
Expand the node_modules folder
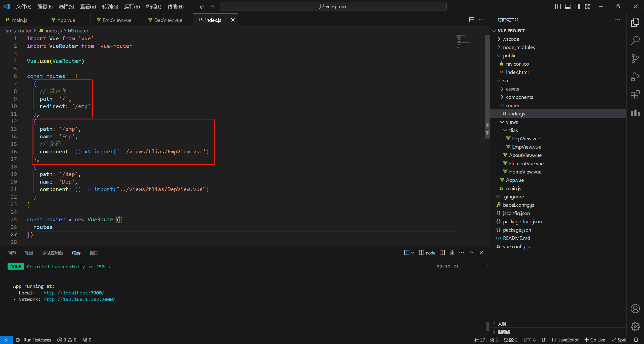558,47
